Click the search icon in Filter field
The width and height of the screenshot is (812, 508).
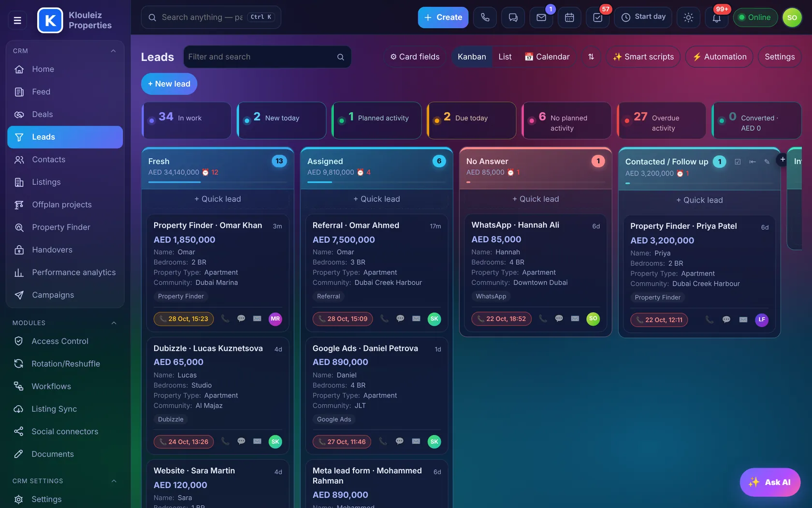pyautogui.click(x=340, y=57)
